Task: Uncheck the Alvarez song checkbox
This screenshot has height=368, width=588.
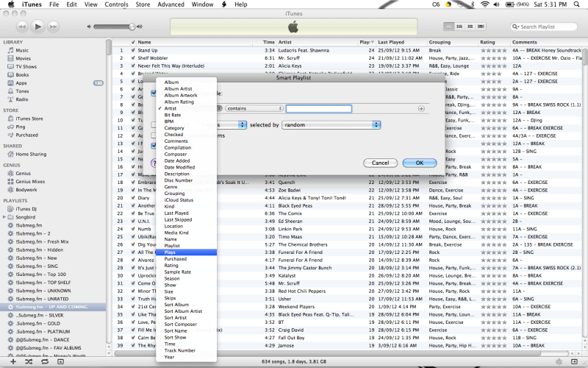Action: tap(133, 261)
